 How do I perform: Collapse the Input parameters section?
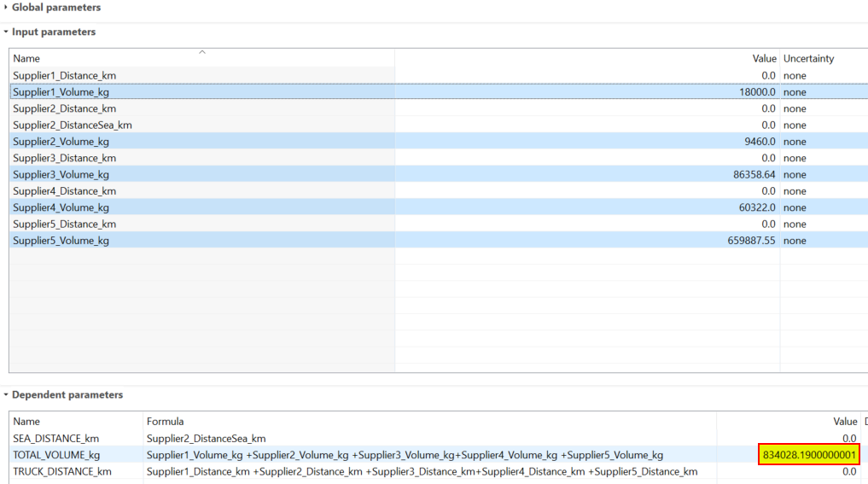point(7,32)
